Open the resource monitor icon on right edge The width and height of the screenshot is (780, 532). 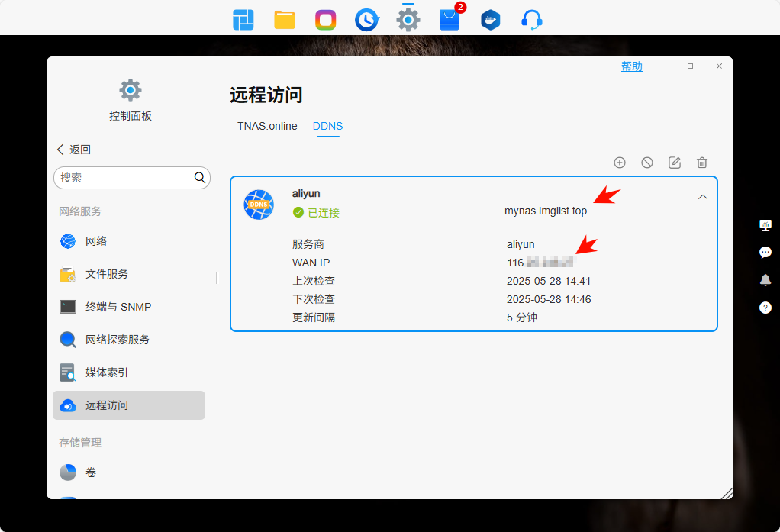click(x=765, y=225)
